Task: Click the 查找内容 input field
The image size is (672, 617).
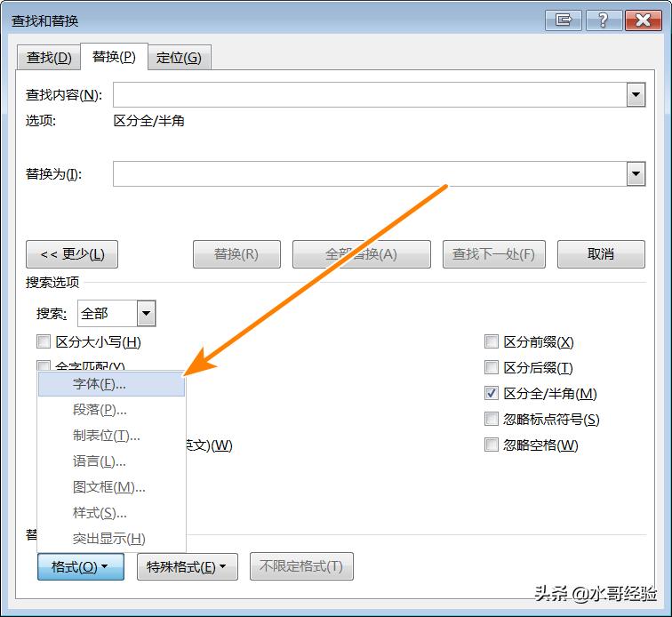Action: (370, 95)
